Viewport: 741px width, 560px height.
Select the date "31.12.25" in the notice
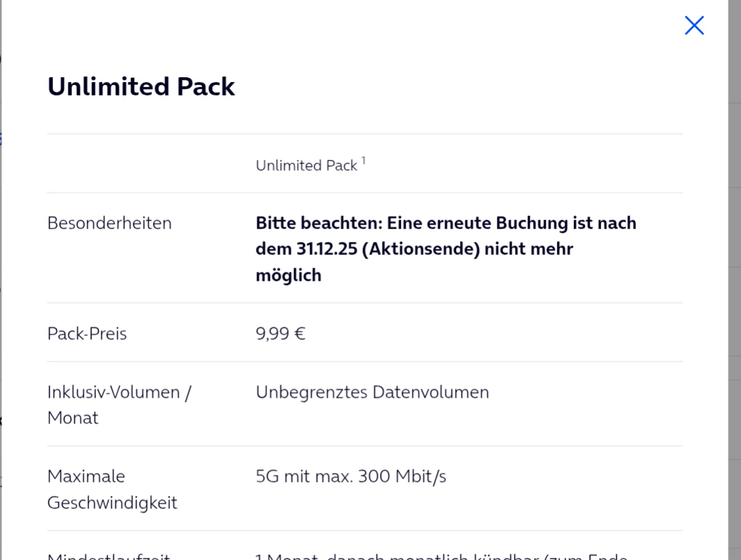coord(331,249)
